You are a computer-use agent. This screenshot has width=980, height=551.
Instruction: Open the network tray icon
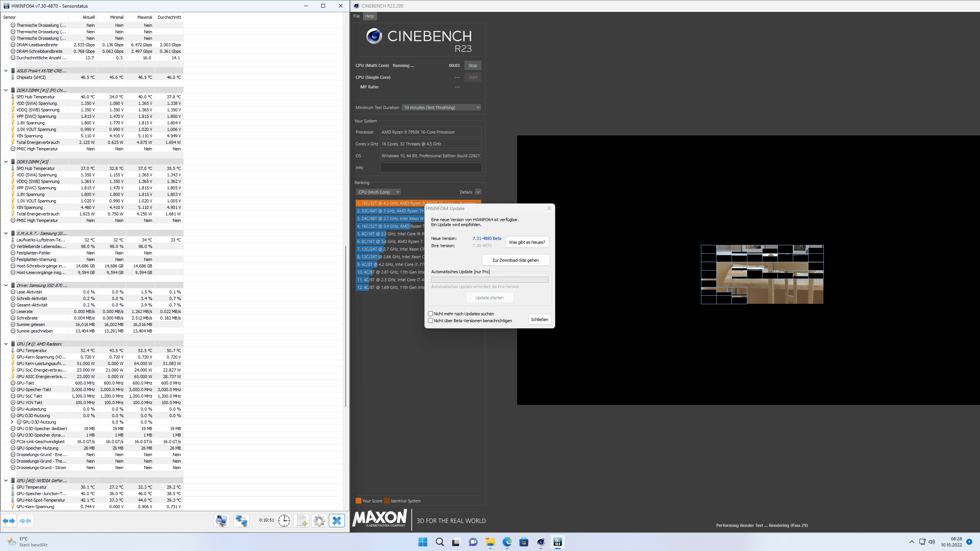[922, 542]
